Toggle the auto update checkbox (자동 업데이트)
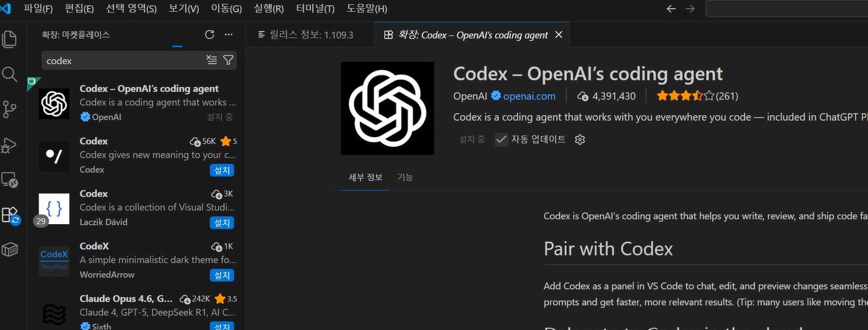The width and height of the screenshot is (868, 330). [502, 139]
